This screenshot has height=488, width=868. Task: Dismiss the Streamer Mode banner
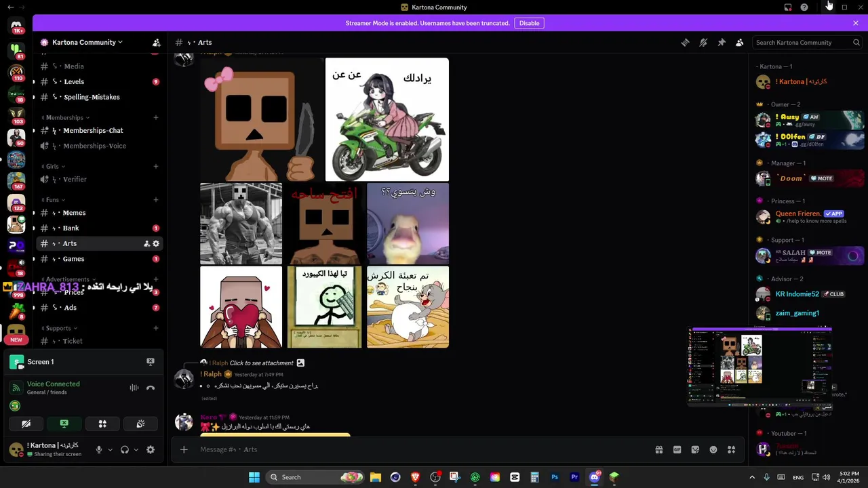click(x=856, y=23)
